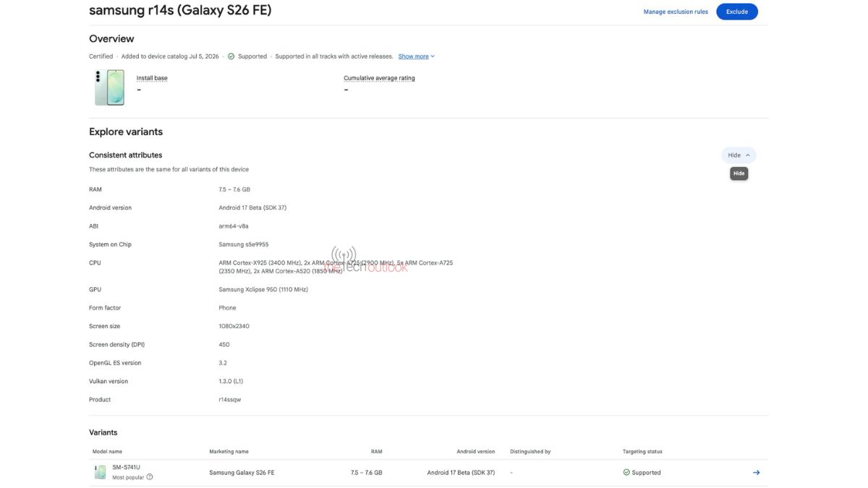Click the Certified status text
Image resolution: width=868 pixels, height=488 pixels.
pyautogui.click(x=101, y=56)
